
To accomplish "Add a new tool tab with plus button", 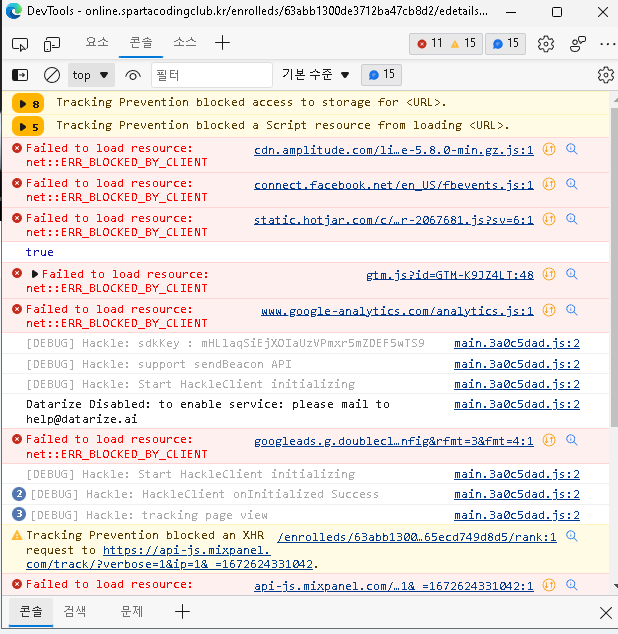I will tap(222, 42).
